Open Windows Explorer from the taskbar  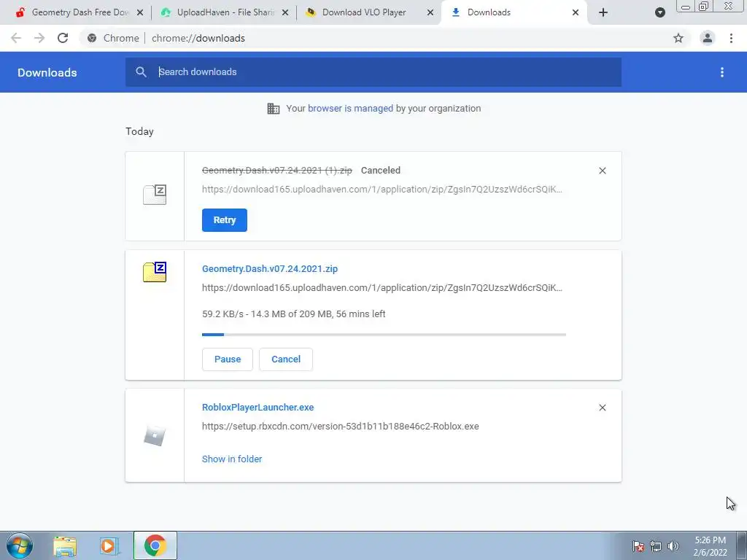pyautogui.click(x=65, y=546)
